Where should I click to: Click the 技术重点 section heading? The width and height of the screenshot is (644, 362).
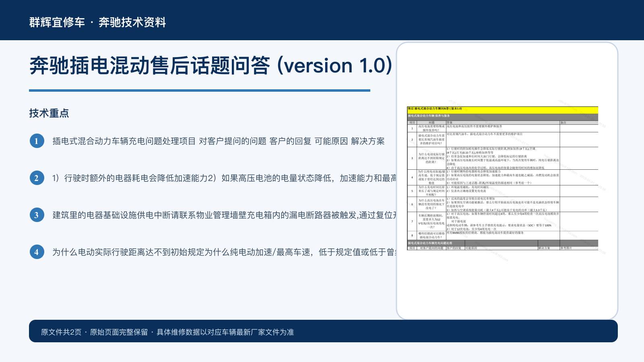coord(49,113)
